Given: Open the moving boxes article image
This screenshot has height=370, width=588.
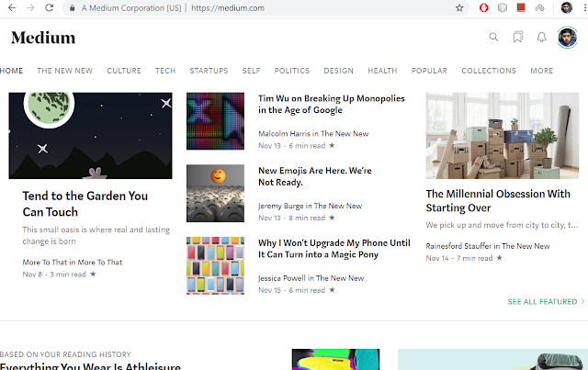Looking at the screenshot, I should click(x=503, y=136).
